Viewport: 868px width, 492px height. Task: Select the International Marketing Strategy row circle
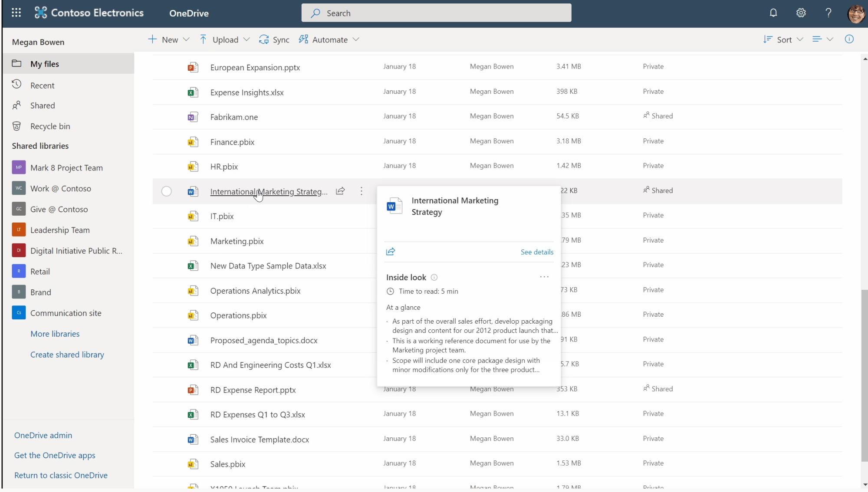(166, 191)
